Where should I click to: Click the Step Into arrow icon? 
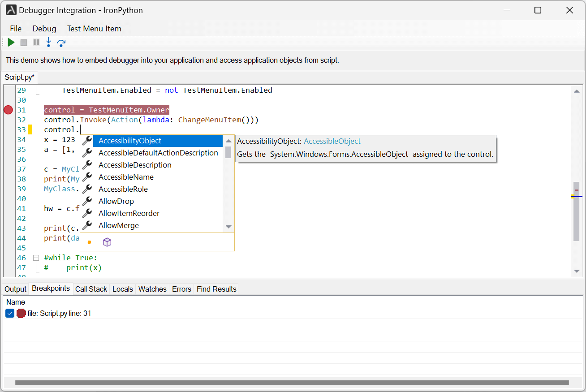(48, 43)
